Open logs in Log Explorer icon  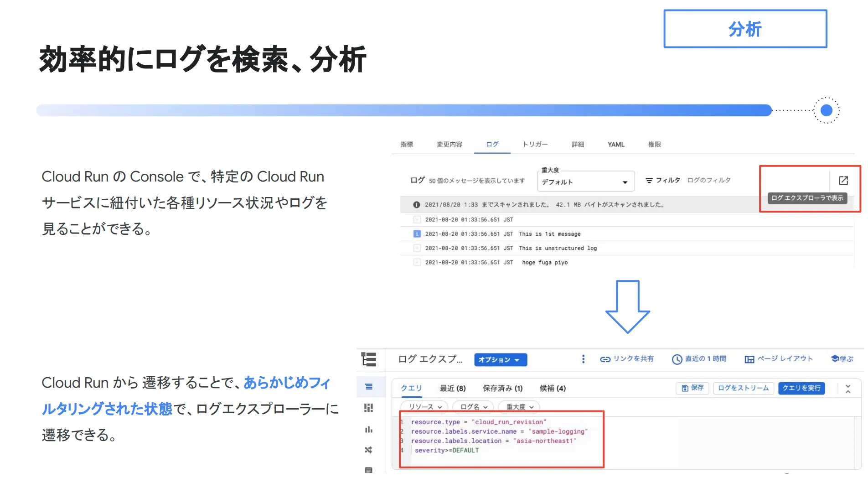pos(843,181)
